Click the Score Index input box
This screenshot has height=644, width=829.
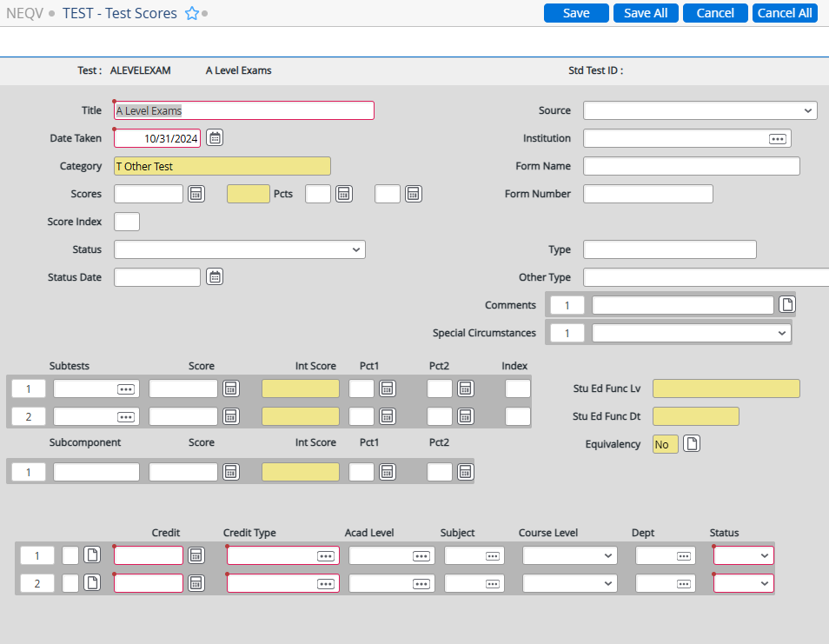[127, 222]
